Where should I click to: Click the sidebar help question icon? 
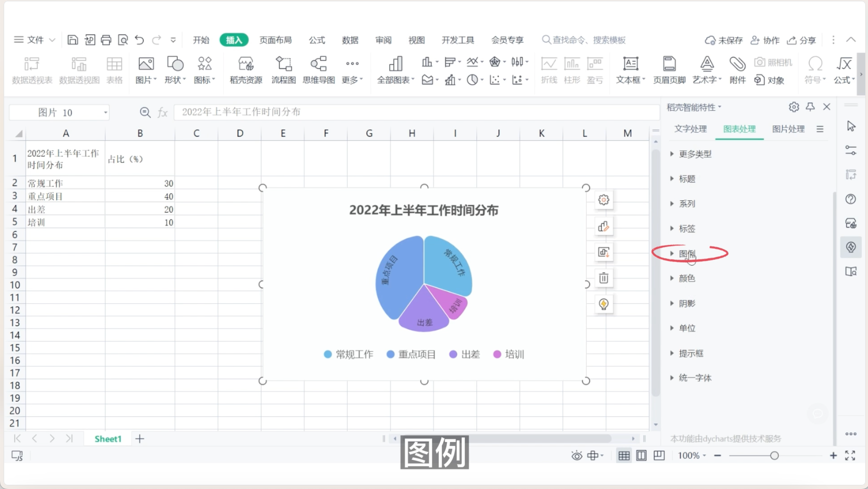point(851,199)
